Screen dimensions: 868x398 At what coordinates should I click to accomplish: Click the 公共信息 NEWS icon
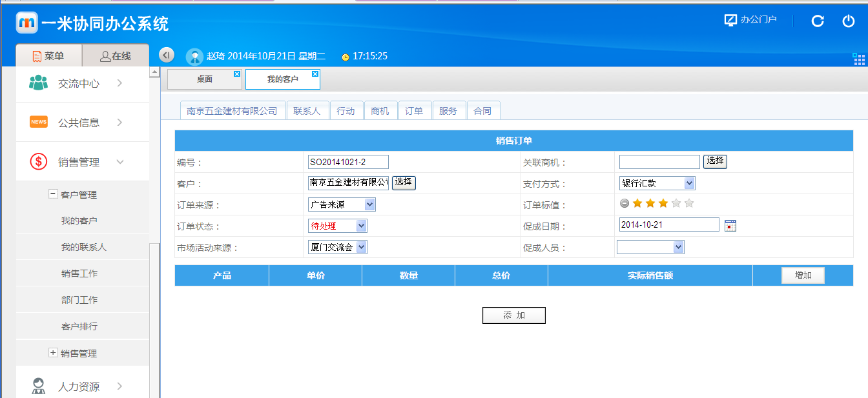(x=39, y=122)
